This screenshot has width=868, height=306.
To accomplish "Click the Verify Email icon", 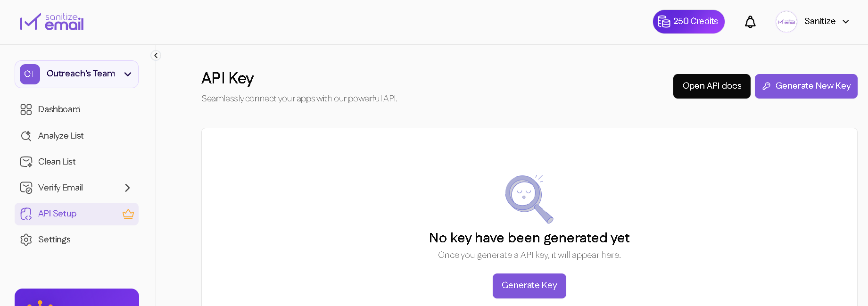I will click(26, 188).
